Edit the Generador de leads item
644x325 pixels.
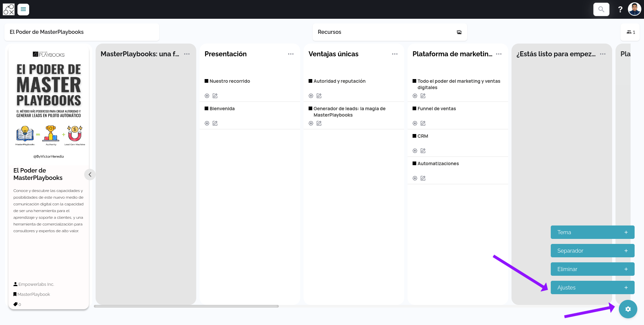coord(319,123)
